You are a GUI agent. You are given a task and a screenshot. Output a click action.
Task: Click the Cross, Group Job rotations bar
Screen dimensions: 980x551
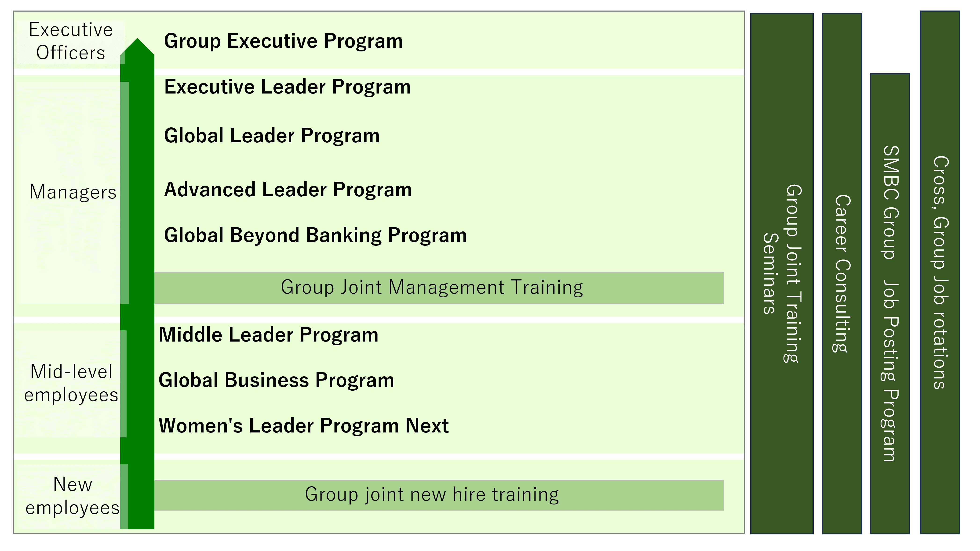[x=940, y=272]
